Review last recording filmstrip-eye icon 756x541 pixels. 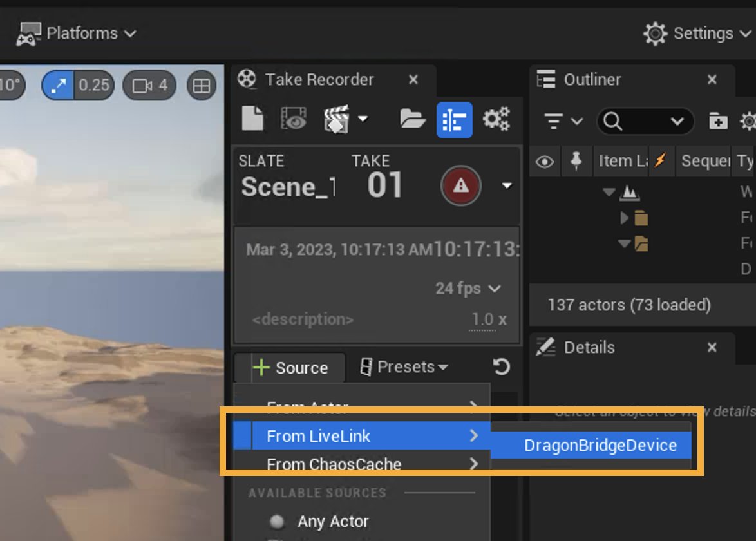[x=293, y=119]
